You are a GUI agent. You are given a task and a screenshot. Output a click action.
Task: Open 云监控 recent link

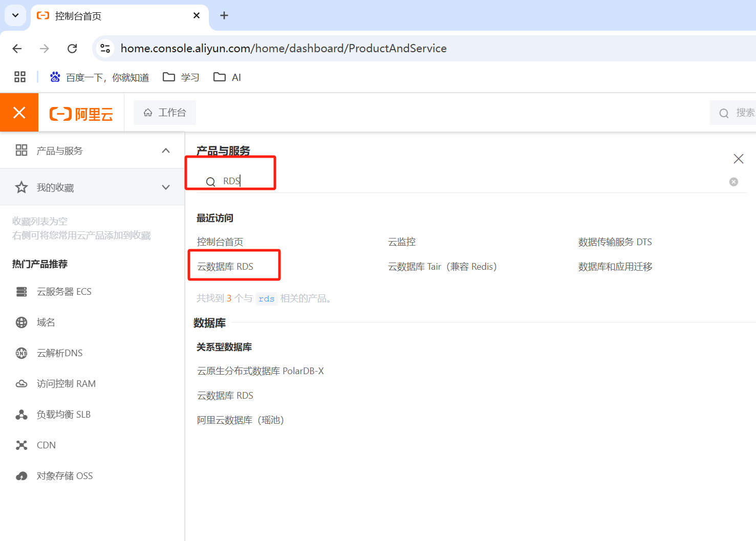[402, 242]
